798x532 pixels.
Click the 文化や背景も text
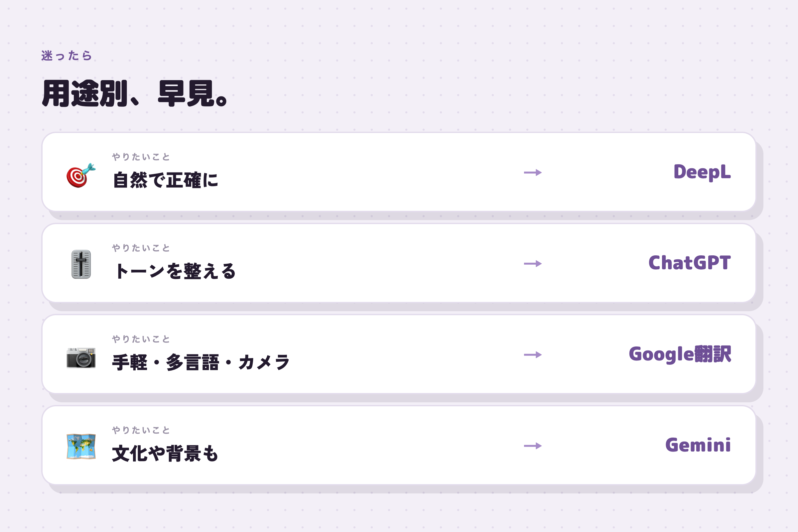coord(165,453)
